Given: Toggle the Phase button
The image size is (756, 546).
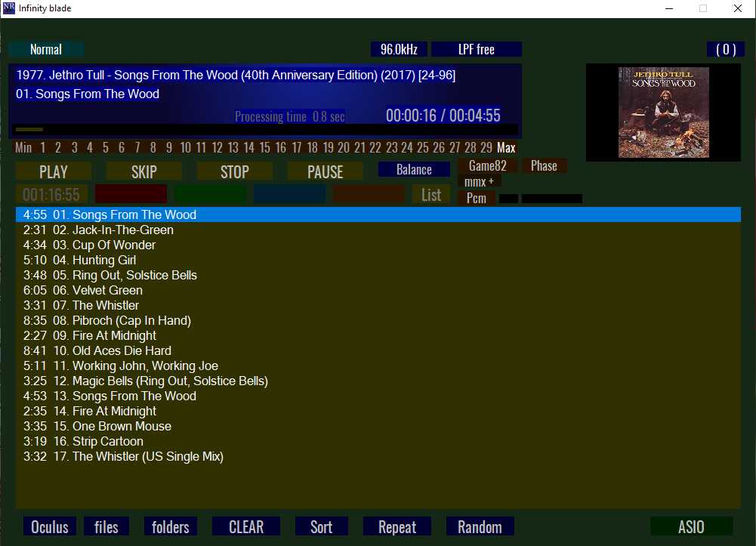Looking at the screenshot, I should 544,166.
